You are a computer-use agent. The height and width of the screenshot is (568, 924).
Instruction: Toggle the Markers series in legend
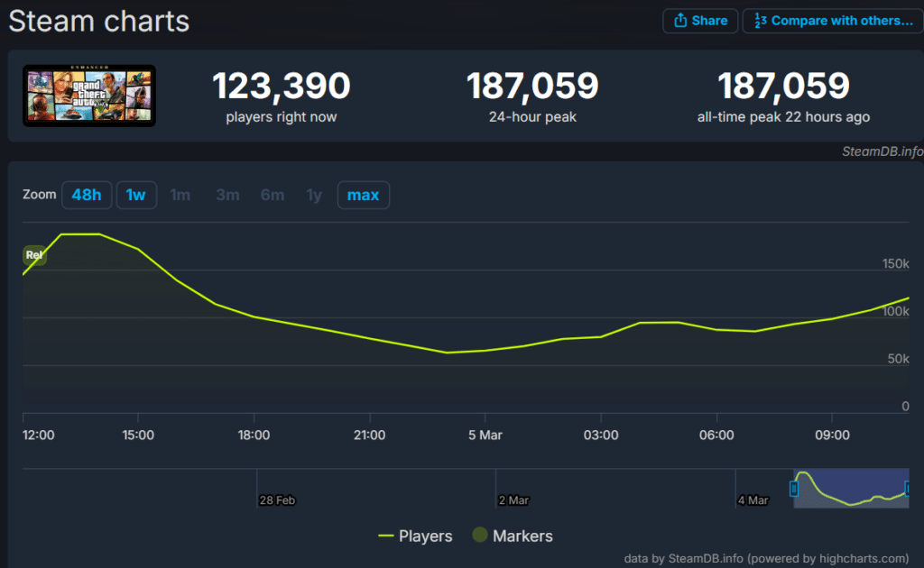tap(513, 536)
